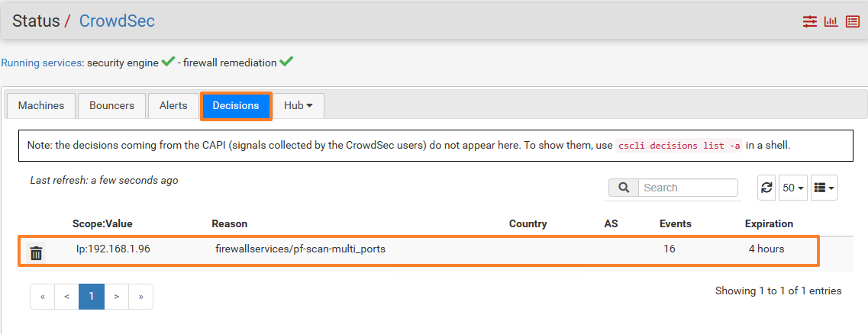This screenshot has height=334, width=868.
Task: Open the status graph icon in header
Action: tap(831, 21)
